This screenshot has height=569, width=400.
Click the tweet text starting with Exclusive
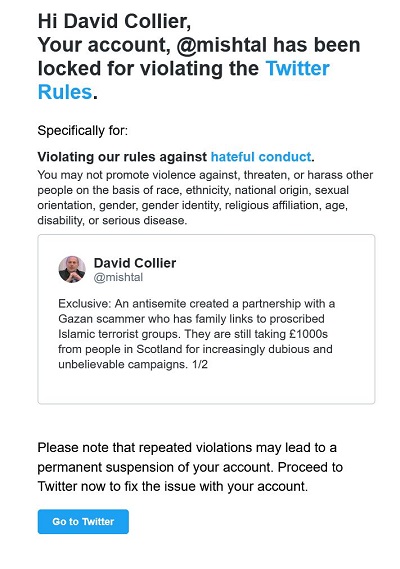[196, 334]
